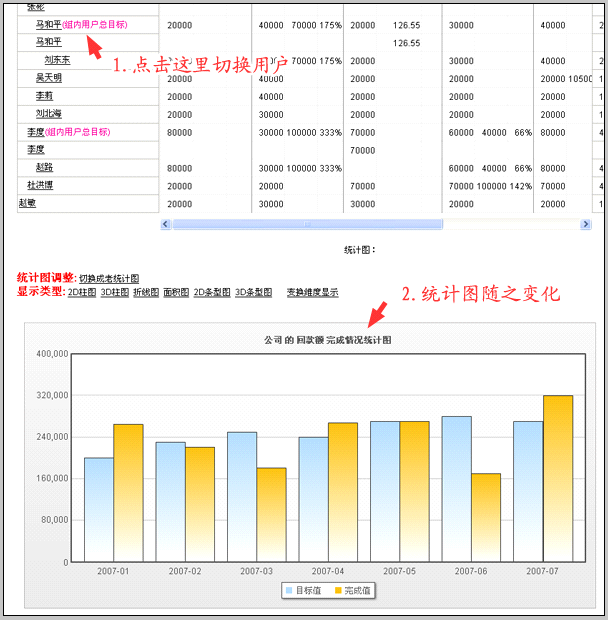The image size is (608, 620).
Task: Switch chart to 折线图 line type
Action: [x=146, y=292]
